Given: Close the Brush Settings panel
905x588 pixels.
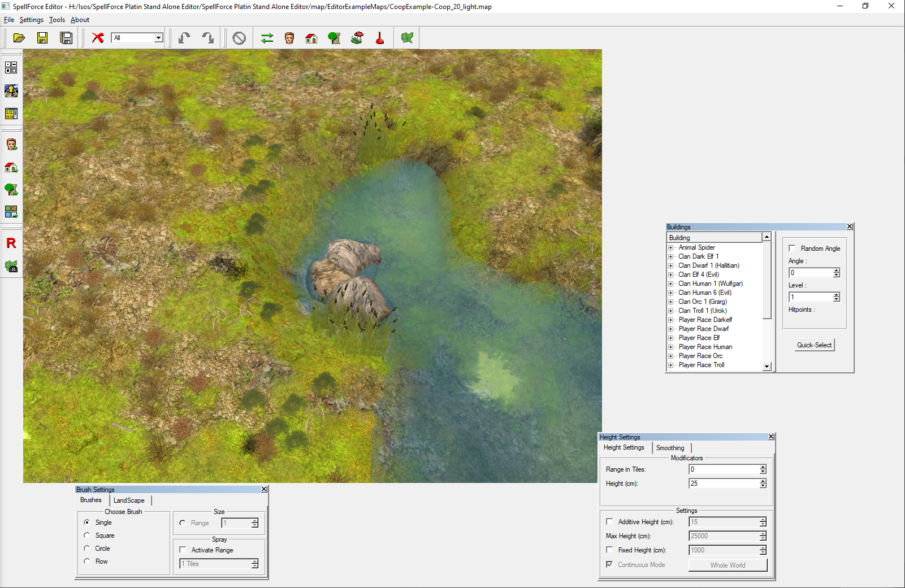Looking at the screenshot, I should [264, 489].
